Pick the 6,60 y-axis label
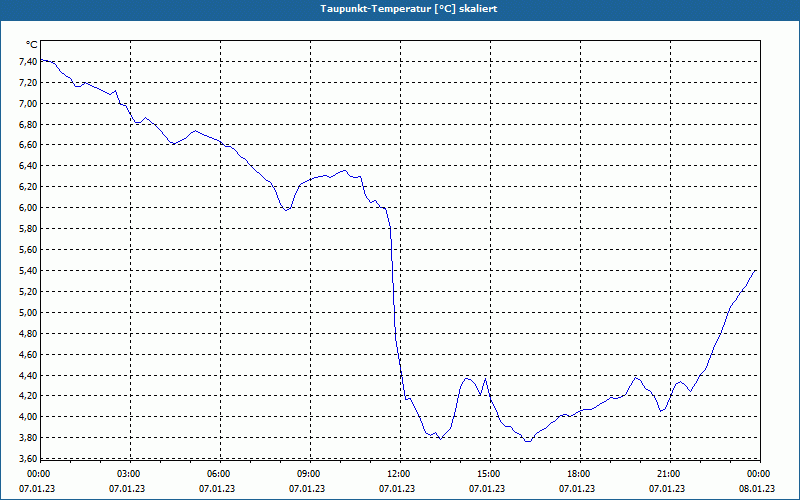 (29, 145)
